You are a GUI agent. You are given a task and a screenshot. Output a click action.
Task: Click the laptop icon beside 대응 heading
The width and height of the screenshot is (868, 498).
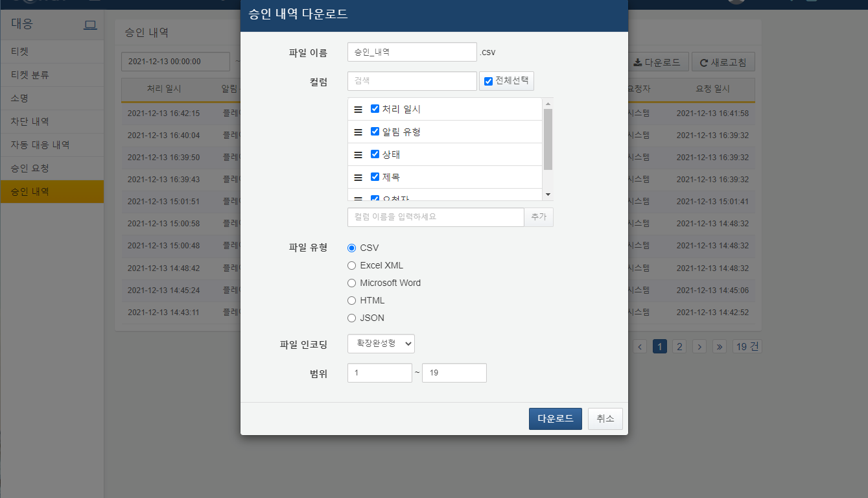click(90, 25)
